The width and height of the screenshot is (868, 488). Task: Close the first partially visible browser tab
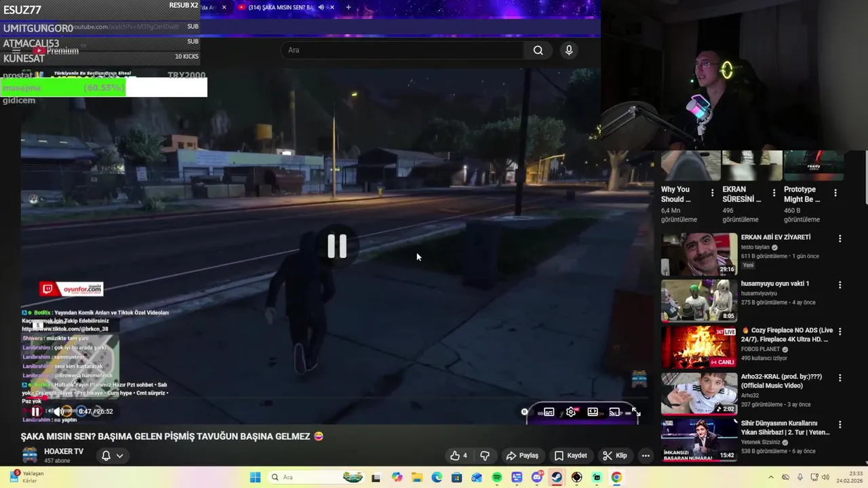(224, 7)
